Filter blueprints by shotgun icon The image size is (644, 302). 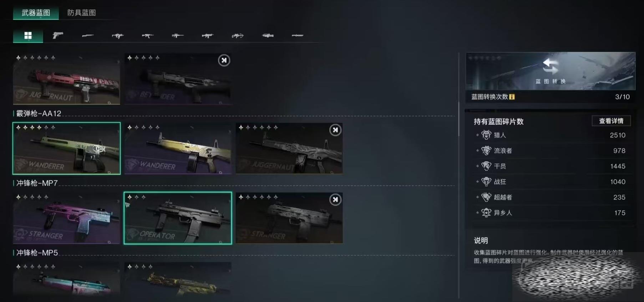pos(88,35)
